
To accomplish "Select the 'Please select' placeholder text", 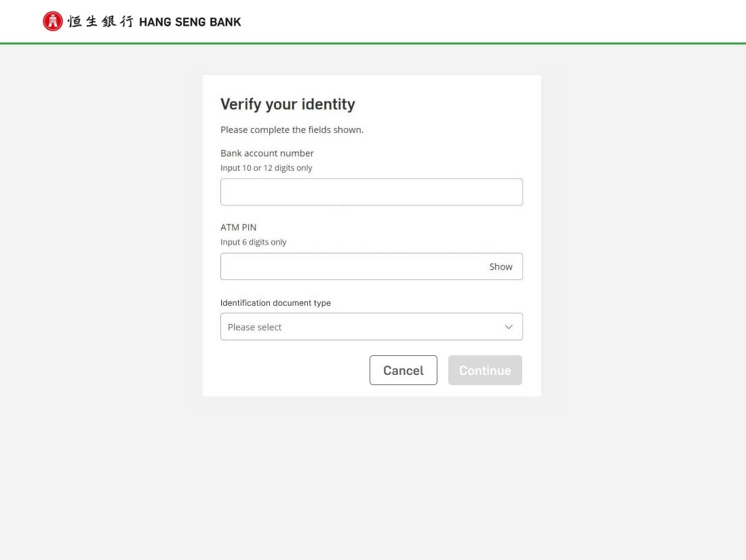I will [x=255, y=327].
